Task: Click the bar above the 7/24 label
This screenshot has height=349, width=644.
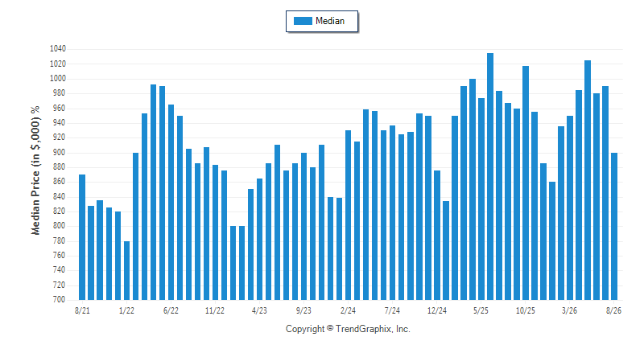Action: (392, 213)
